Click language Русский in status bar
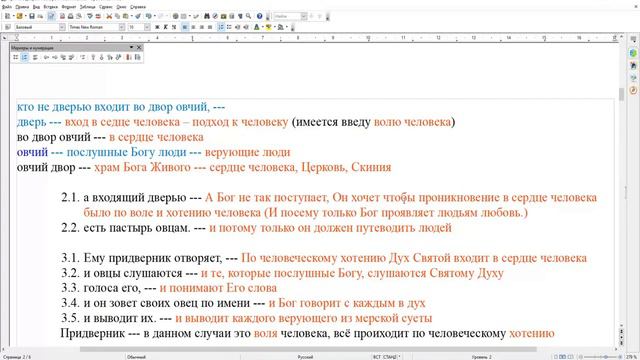 pos(305,357)
